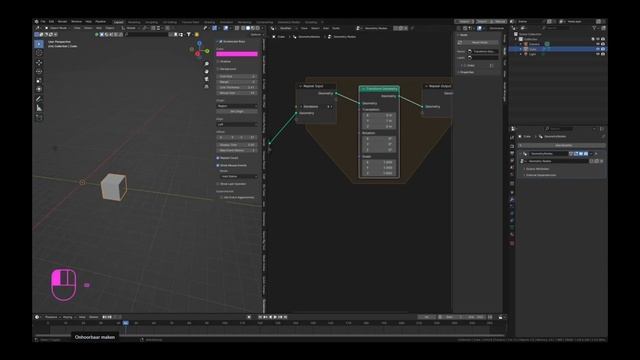Switch viewport shading to wireframe
The height and width of the screenshot is (360, 640).
[x=243, y=28]
